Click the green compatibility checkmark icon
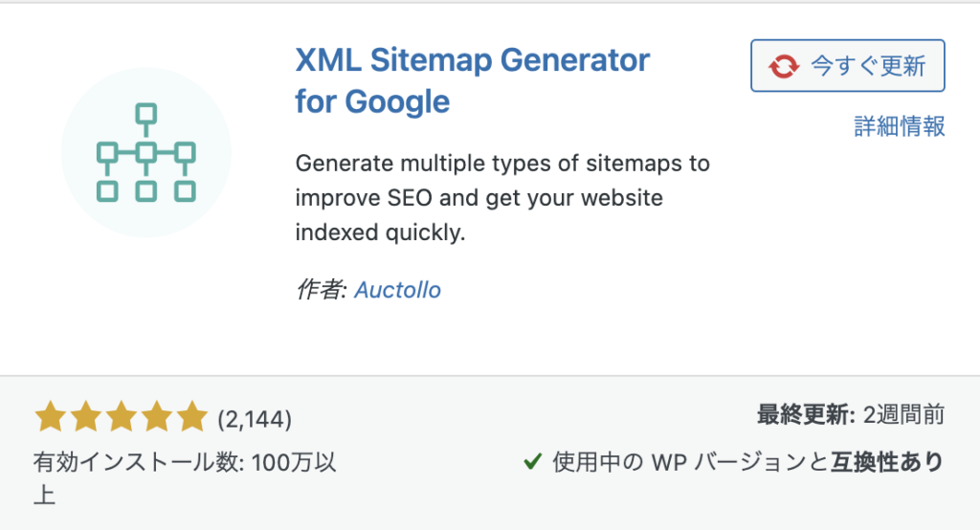This screenshot has height=530, width=980. point(532,462)
